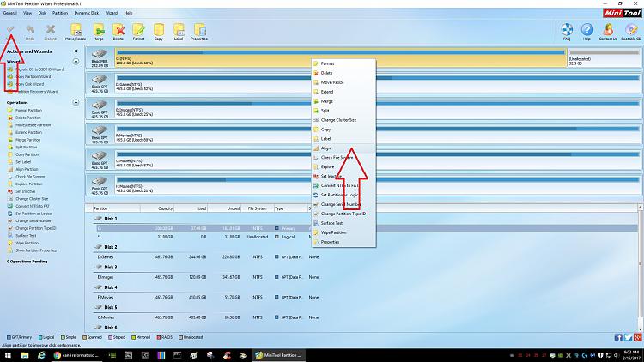Open Internet Explorer from the taskbar
This screenshot has height=362, width=644.
41,355
